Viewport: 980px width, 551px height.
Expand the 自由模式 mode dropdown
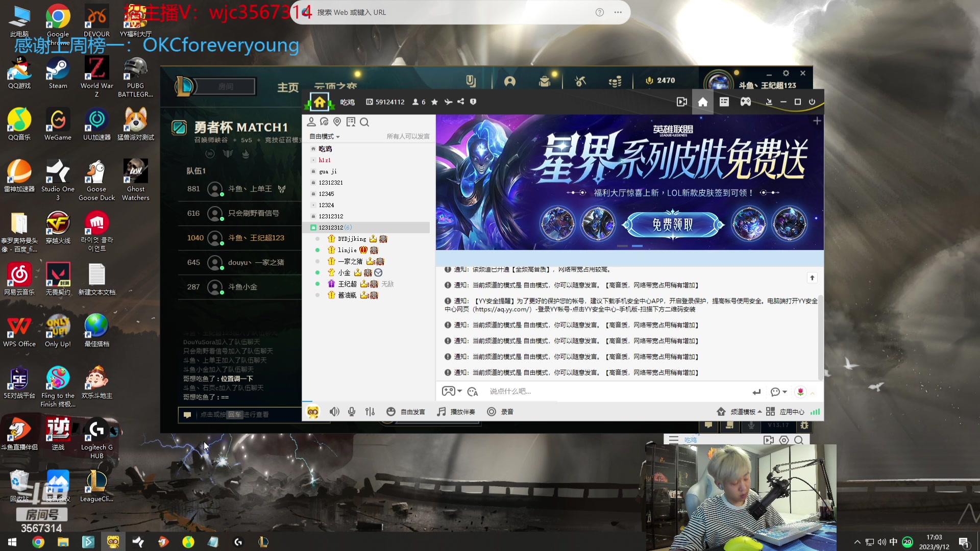point(324,136)
